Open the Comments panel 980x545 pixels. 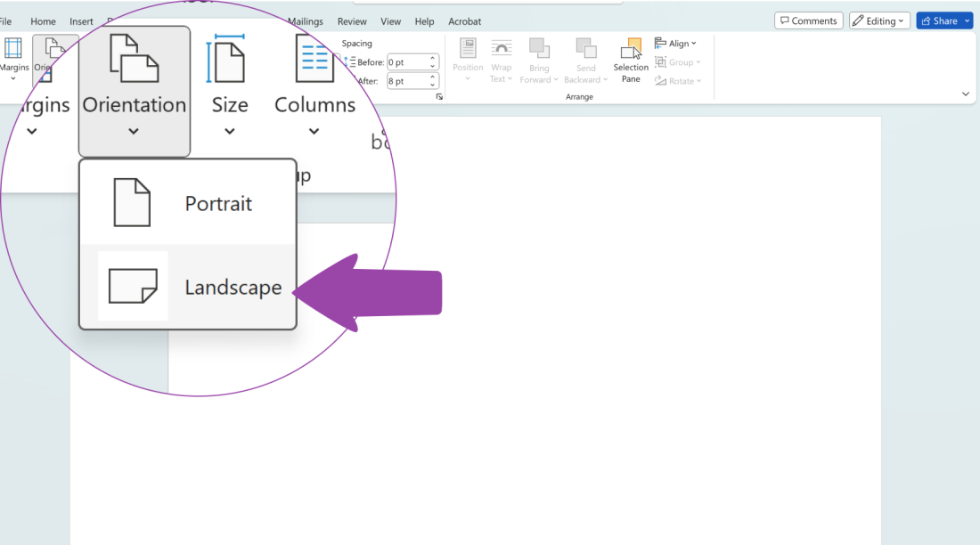[808, 20]
